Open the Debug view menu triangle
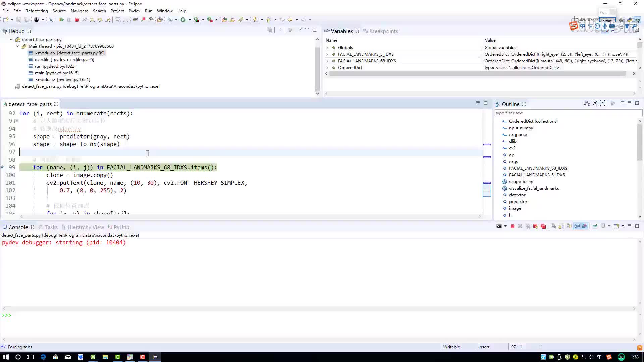Screen dimensions: 644x362 pyautogui.click(x=300, y=29)
